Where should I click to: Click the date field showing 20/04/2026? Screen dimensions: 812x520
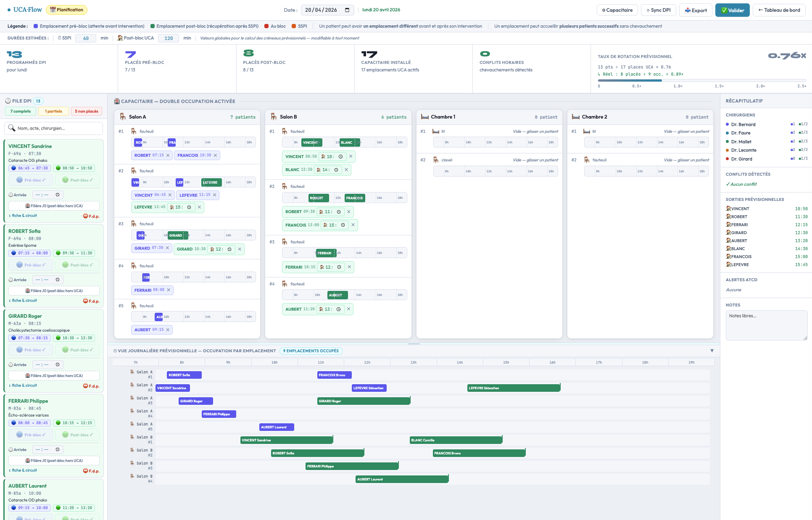click(x=328, y=10)
